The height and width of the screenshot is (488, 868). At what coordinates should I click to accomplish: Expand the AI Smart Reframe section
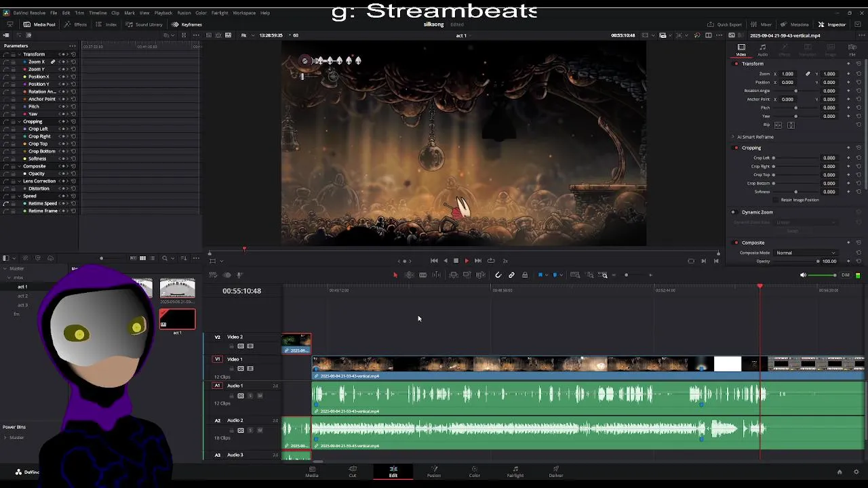tap(733, 137)
